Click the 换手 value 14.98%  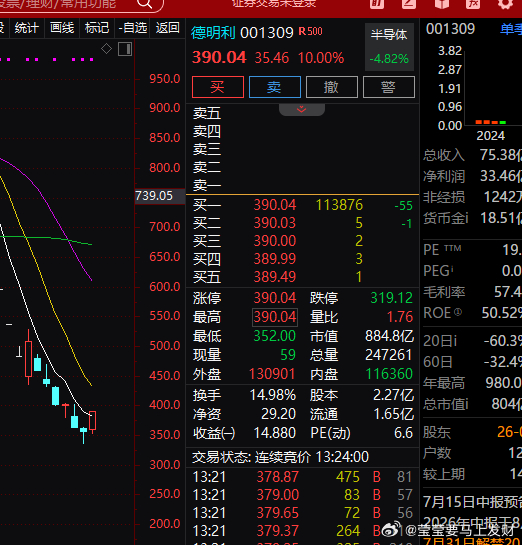pos(273,395)
